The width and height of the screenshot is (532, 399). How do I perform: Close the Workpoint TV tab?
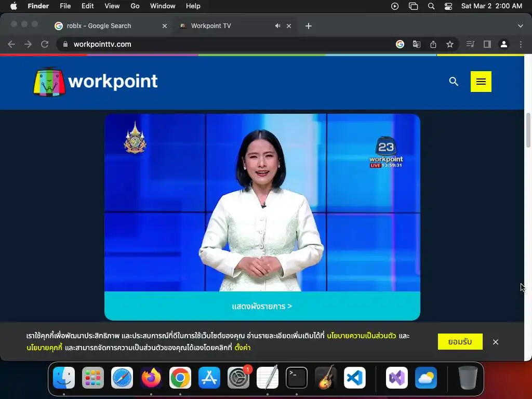[x=289, y=26]
